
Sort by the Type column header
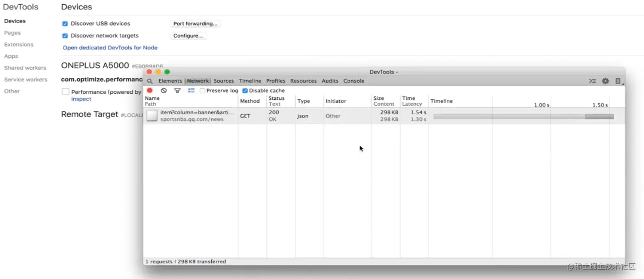(309, 101)
